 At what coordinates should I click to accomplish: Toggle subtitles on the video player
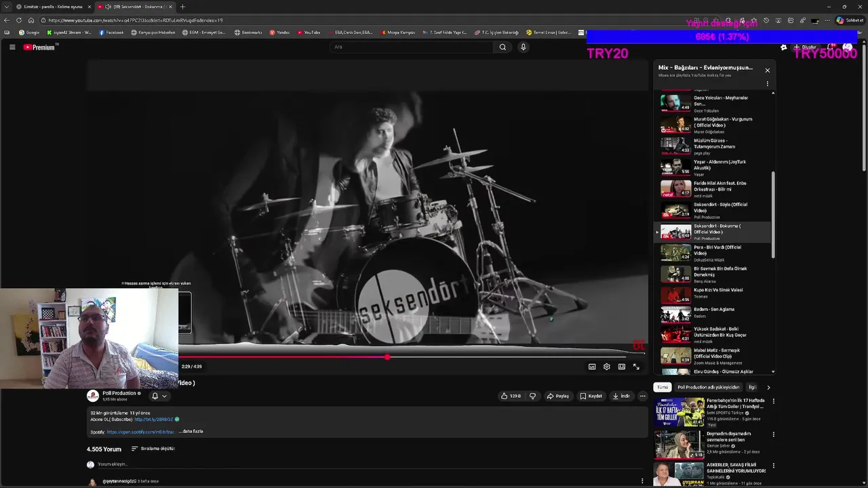pos(592,367)
